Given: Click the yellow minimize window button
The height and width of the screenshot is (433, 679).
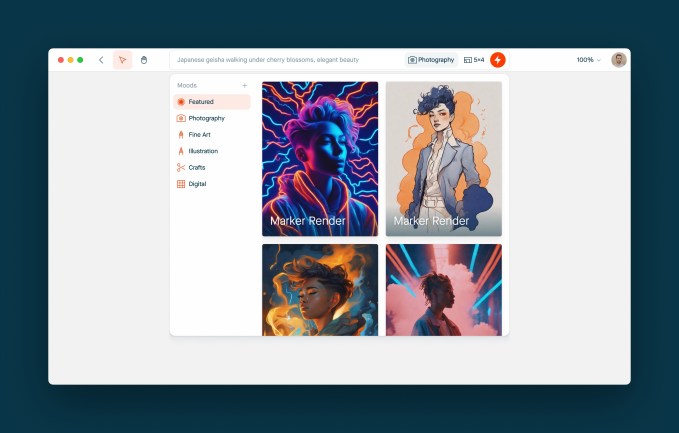Looking at the screenshot, I should tap(71, 60).
